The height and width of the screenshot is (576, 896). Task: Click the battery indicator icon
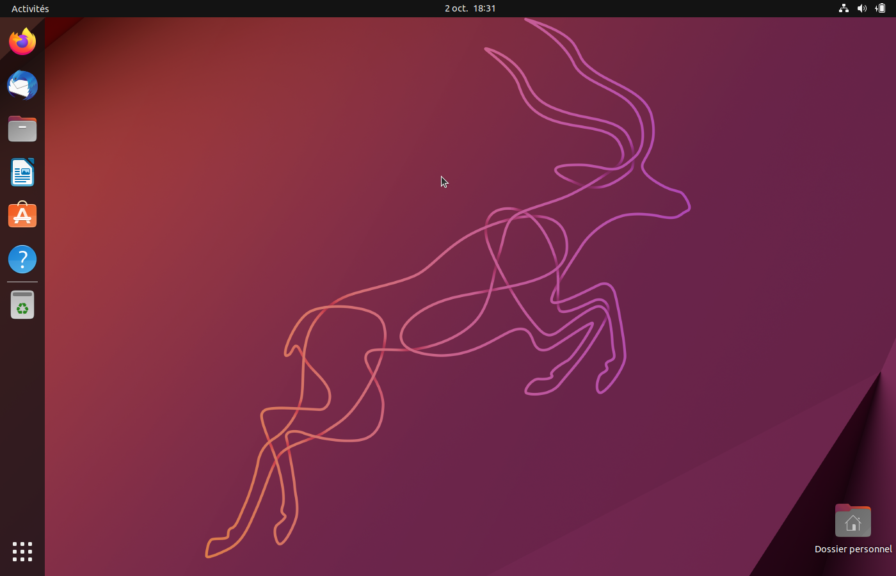tap(880, 8)
